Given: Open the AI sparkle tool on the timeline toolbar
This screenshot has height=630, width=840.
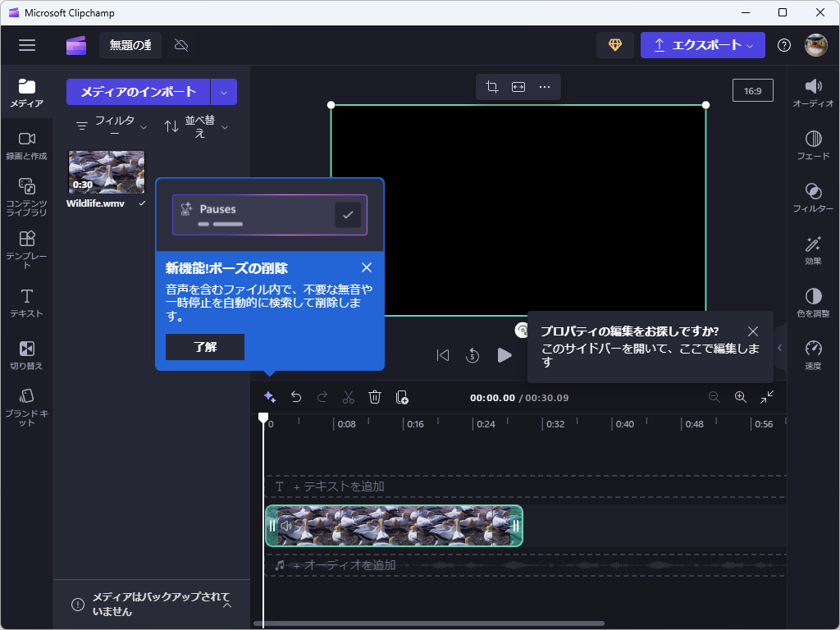Looking at the screenshot, I should tap(271, 397).
